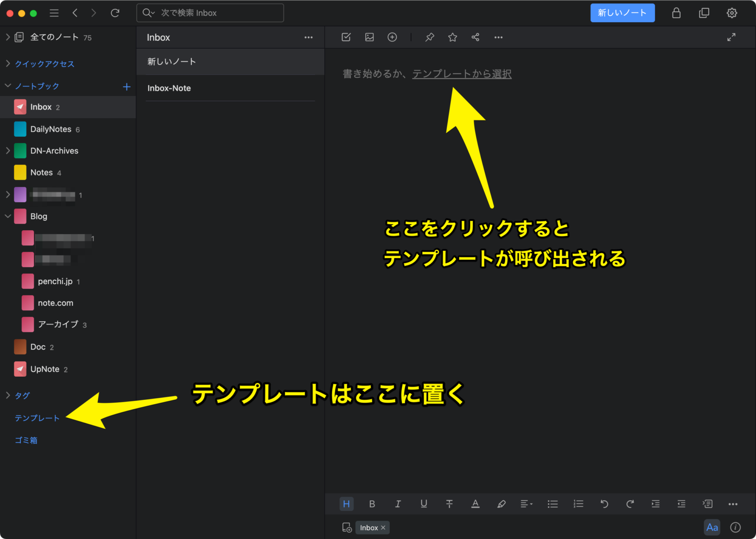The image size is (756, 539).
Task: Collapse the ノートブック section
Action: click(8, 86)
